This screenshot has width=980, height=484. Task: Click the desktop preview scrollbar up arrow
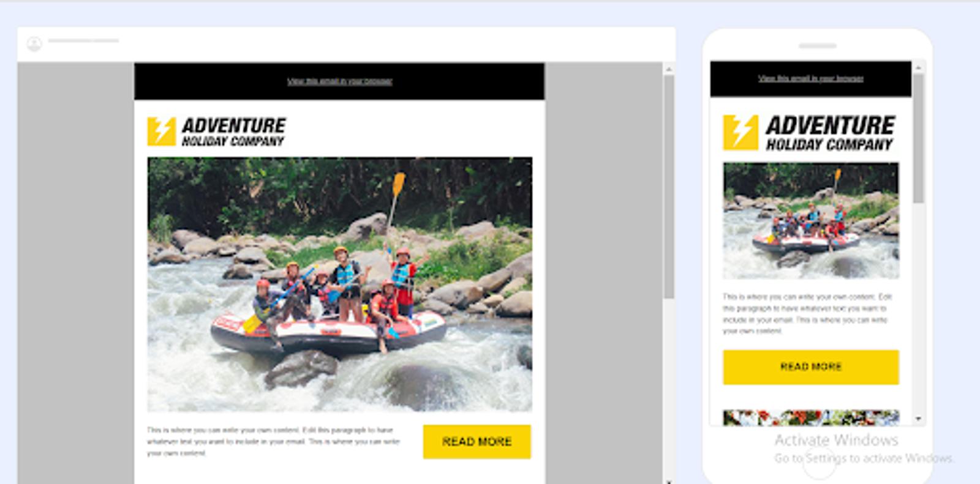[669, 70]
